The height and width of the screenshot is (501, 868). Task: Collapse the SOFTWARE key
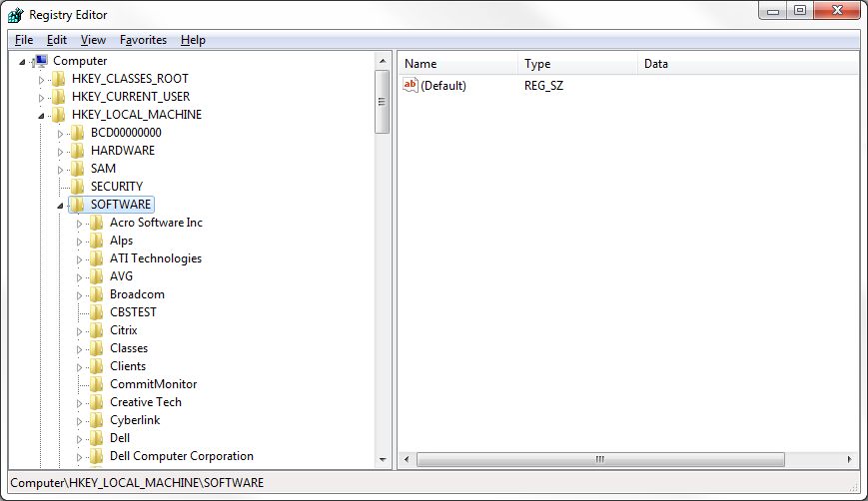pyautogui.click(x=60, y=206)
